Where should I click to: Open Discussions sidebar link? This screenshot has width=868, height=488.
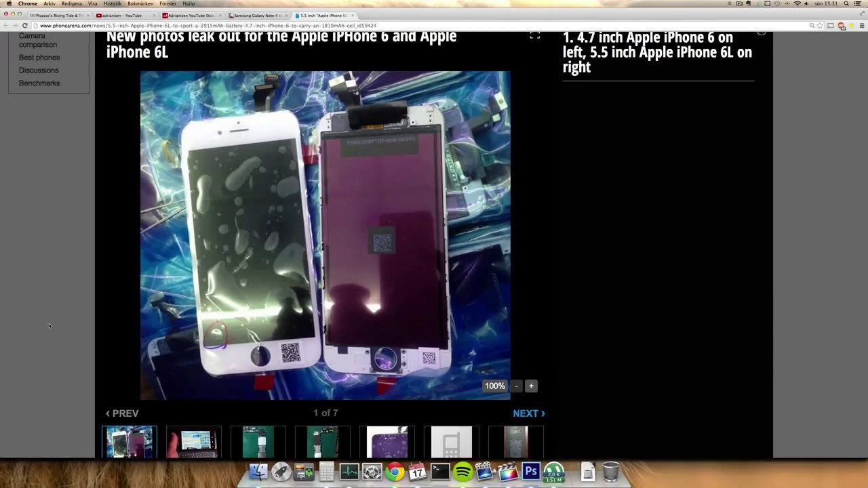coord(39,70)
